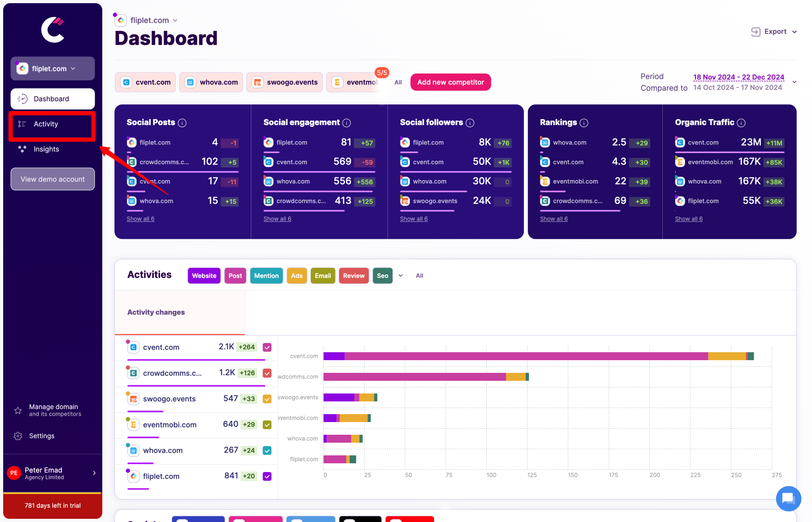
Task: Click the Manage domain star icon
Action: click(x=18, y=411)
